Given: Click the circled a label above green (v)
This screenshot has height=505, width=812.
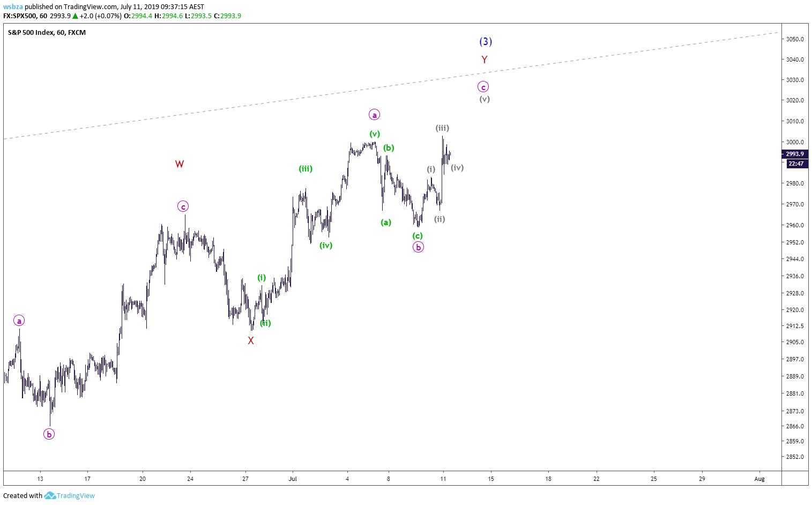Looking at the screenshot, I should 375,115.
